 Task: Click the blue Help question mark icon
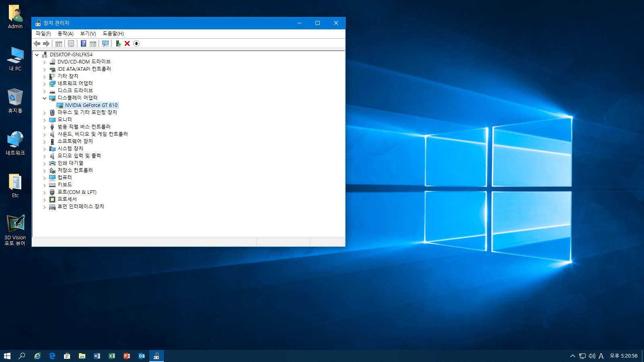click(x=83, y=43)
